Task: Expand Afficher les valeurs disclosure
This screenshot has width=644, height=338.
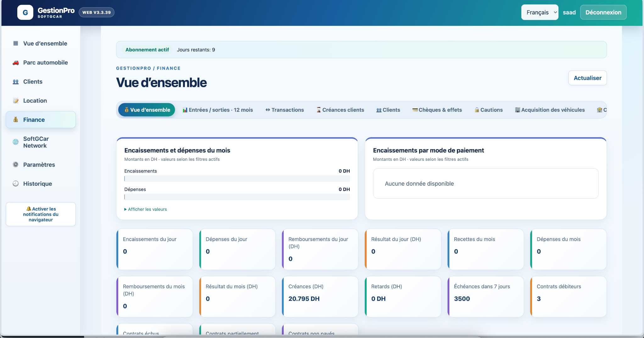Action: pos(146,209)
